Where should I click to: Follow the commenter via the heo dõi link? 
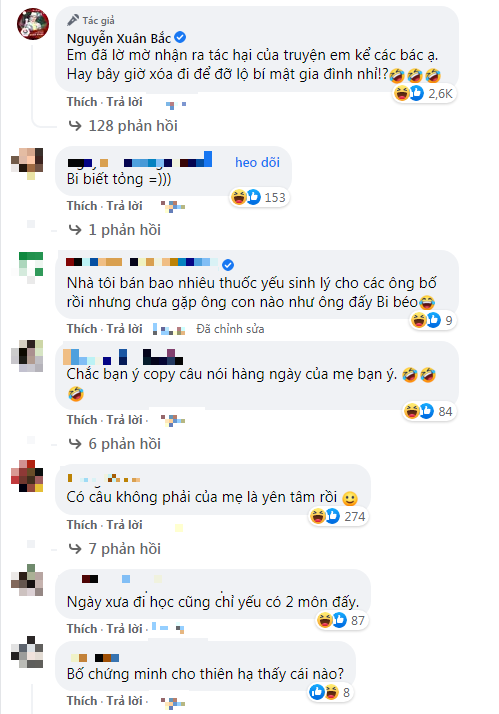tap(257, 163)
